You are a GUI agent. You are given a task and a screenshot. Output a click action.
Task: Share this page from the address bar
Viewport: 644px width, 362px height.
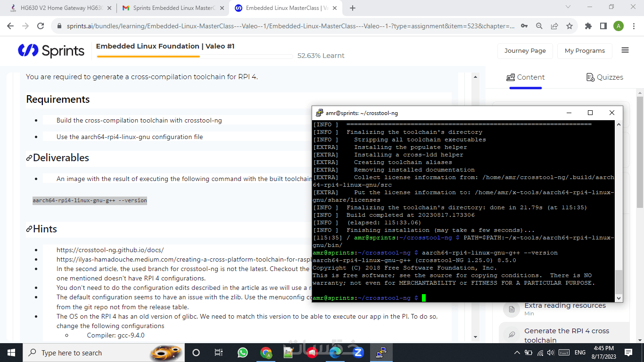coord(554,26)
